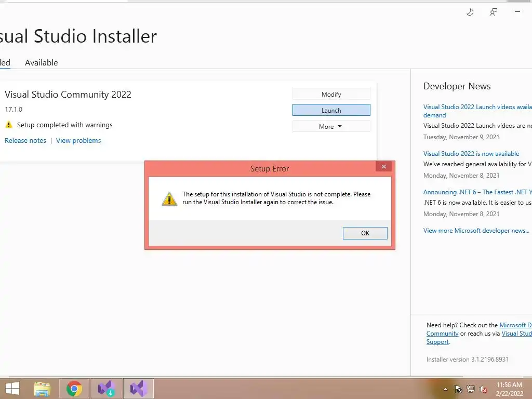Minimize the Visual Studio Installer window
Viewport: 532px width, 399px height.
tap(517, 12)
